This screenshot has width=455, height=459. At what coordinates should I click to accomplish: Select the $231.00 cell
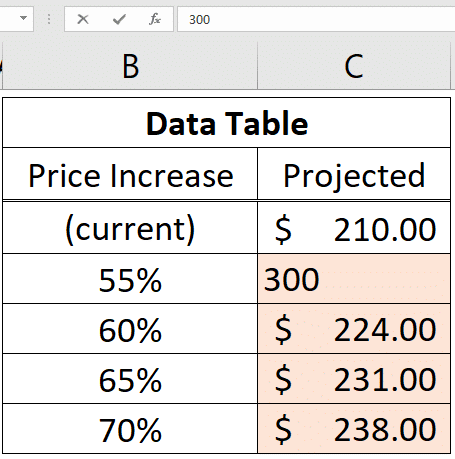[354, 379]
